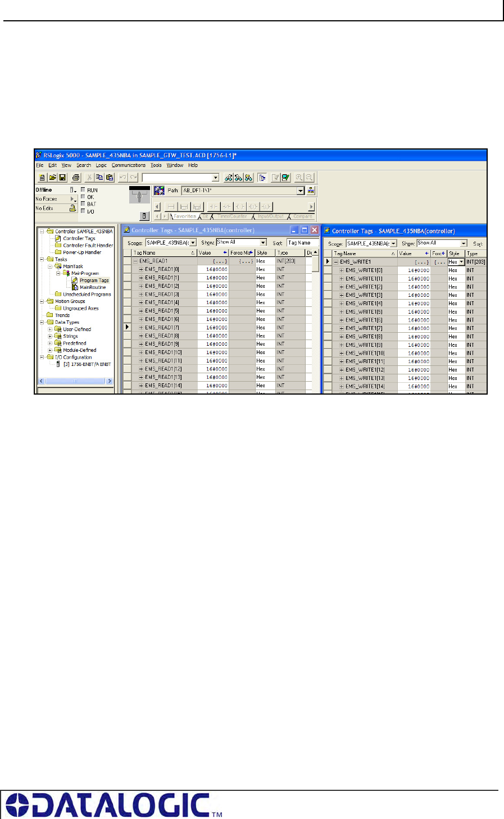Click the RSWho network browse icon
This screenshot has height=819, width=504.
click(311, 191)
